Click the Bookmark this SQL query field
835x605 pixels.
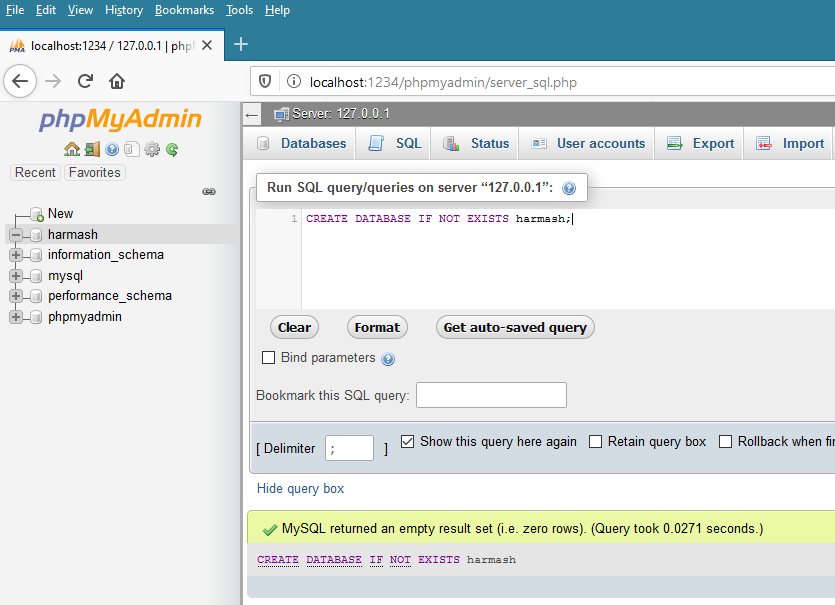[491, 395]
